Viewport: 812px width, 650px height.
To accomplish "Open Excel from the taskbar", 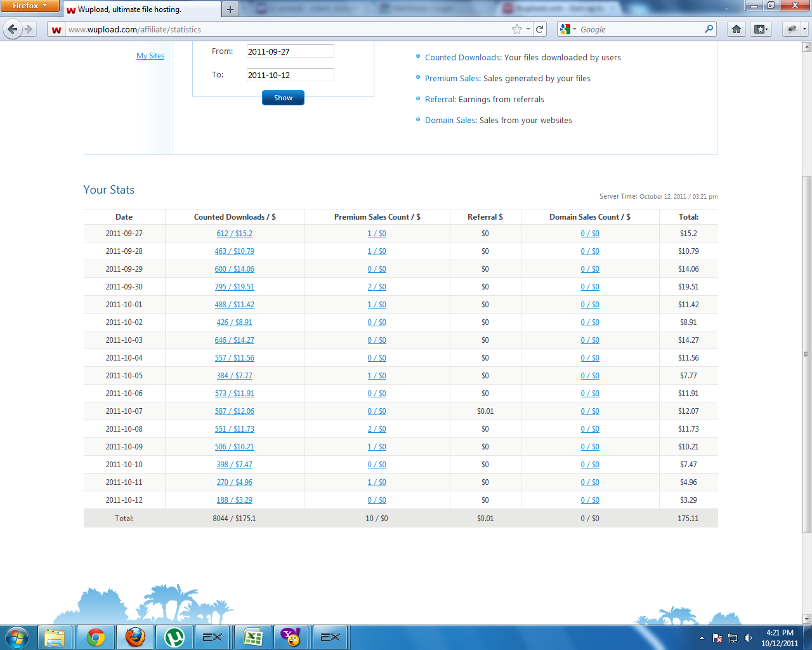I will tap(252, 637).
